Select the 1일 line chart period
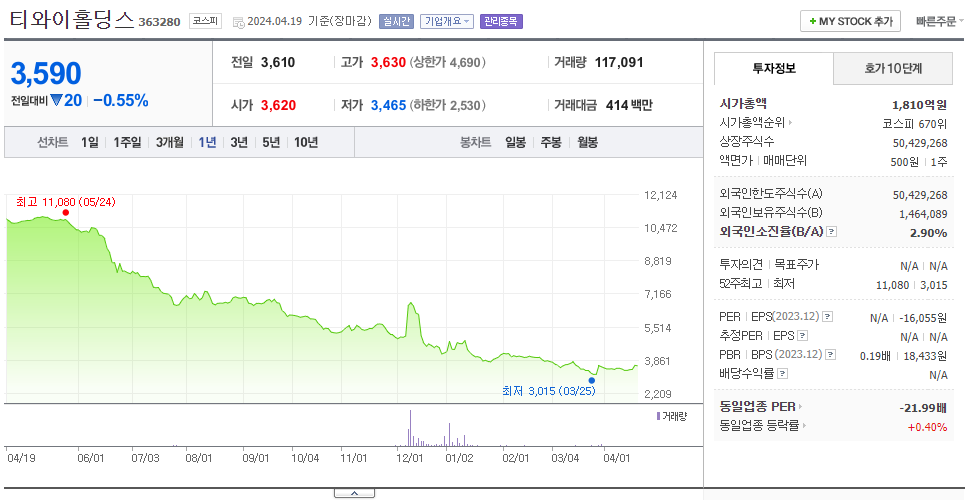This screenshot has width=968, height=500. 90,143
